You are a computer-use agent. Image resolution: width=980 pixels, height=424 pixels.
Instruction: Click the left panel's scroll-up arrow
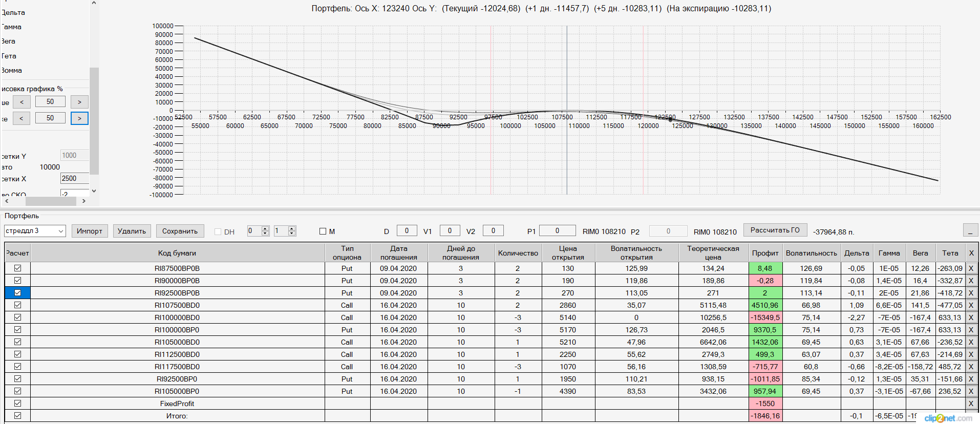[x=94, y=3]
